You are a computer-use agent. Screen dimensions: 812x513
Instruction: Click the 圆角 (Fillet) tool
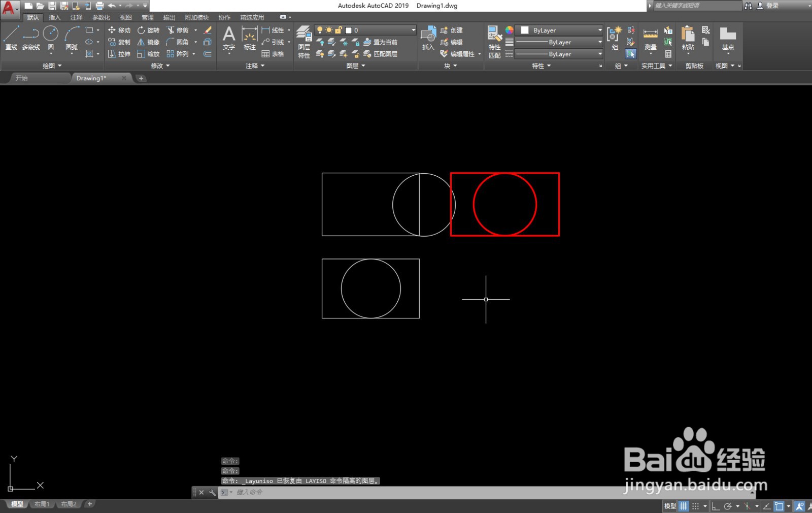click(x=178, y=42)
